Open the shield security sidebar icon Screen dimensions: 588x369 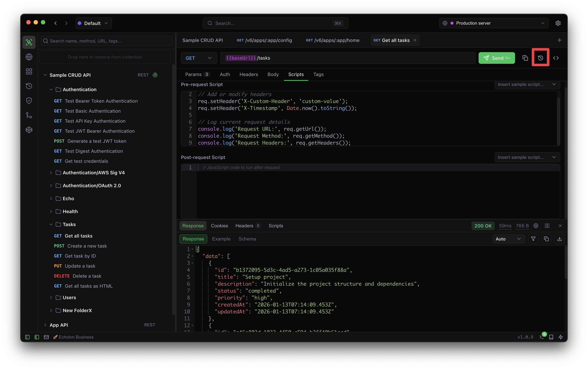tap(29, 101)
